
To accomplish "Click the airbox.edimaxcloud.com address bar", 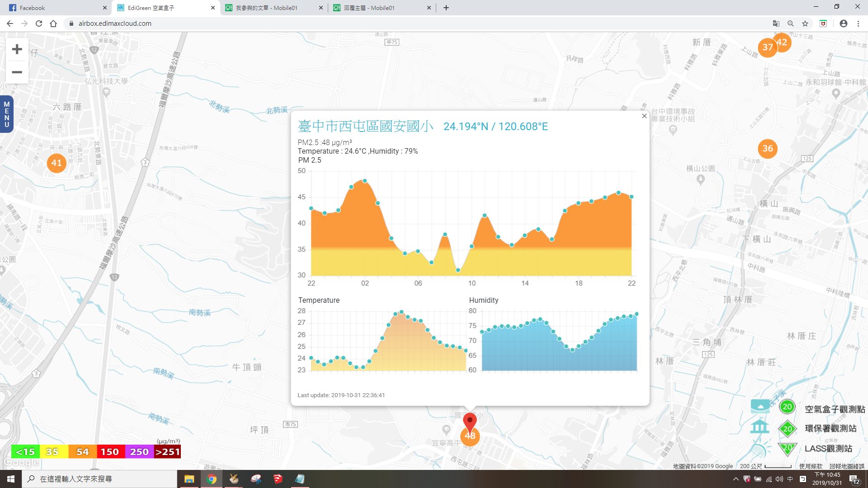I will (416, 23).
